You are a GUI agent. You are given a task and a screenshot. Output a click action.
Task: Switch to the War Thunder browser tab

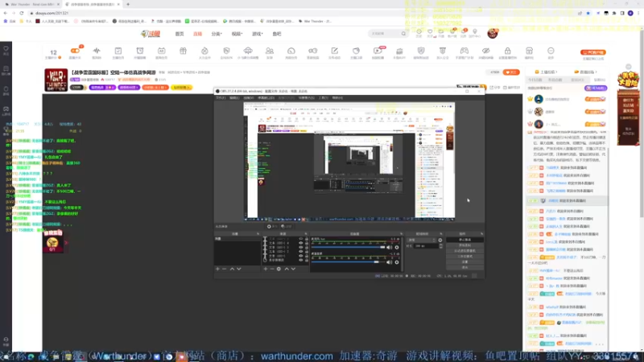[x=31, y=4]
